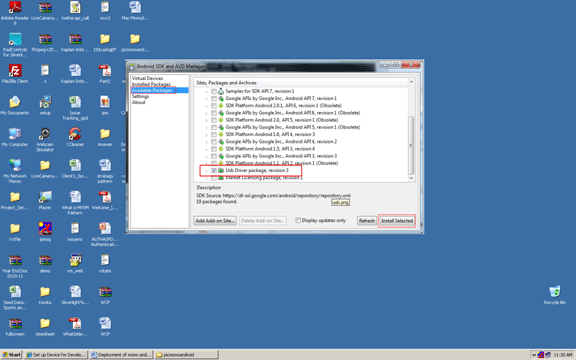Uncheck the Usb Driver package checkbox
Screen dimensions: 576x360
(x=213, y=170)
